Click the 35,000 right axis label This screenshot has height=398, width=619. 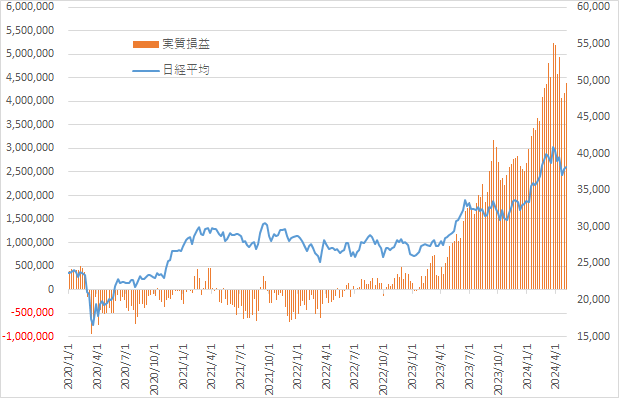tap(593, 190)
